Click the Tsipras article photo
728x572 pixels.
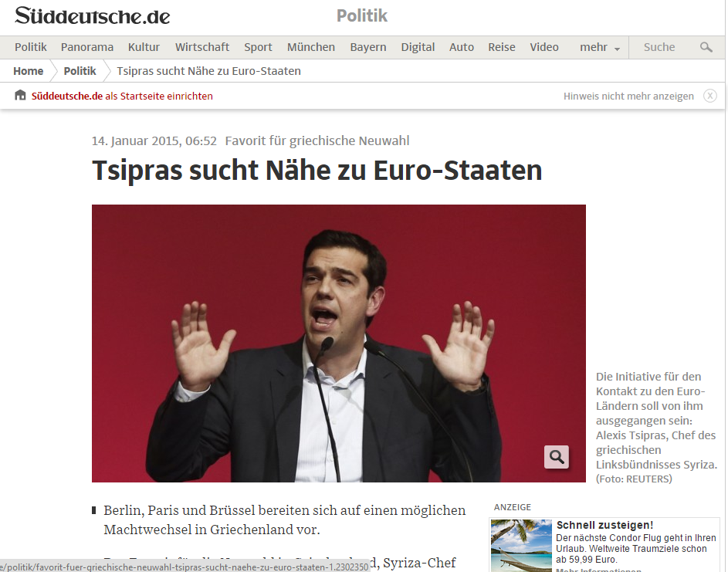[338, 343]
